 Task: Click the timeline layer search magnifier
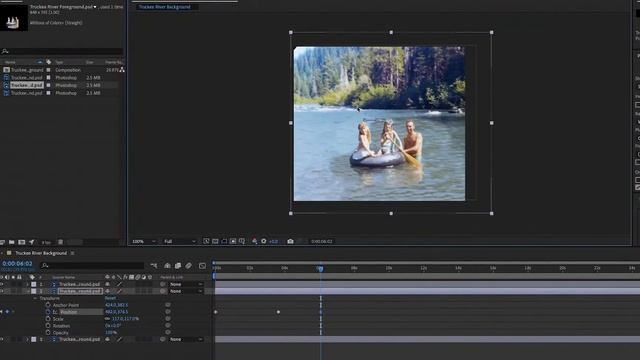(45, 266)
